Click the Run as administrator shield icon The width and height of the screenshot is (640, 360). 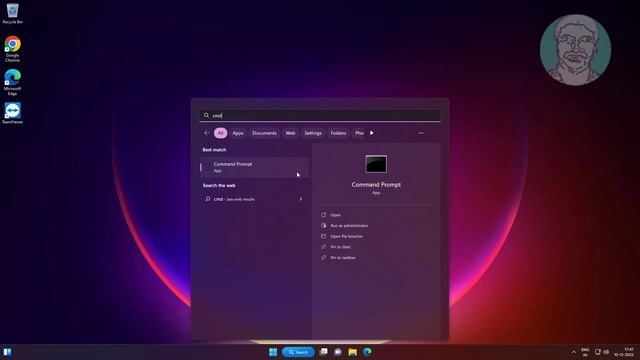tap(324, 225)
